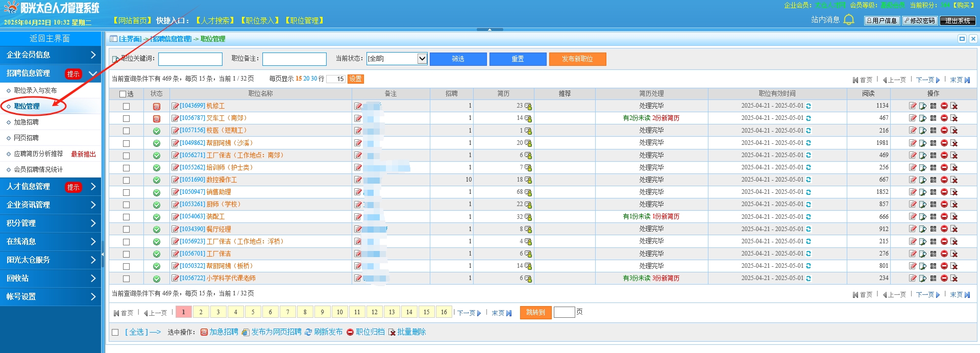Go to page 5 in pagination
This screenshot has height=353, width=980.
coord(253,312)
